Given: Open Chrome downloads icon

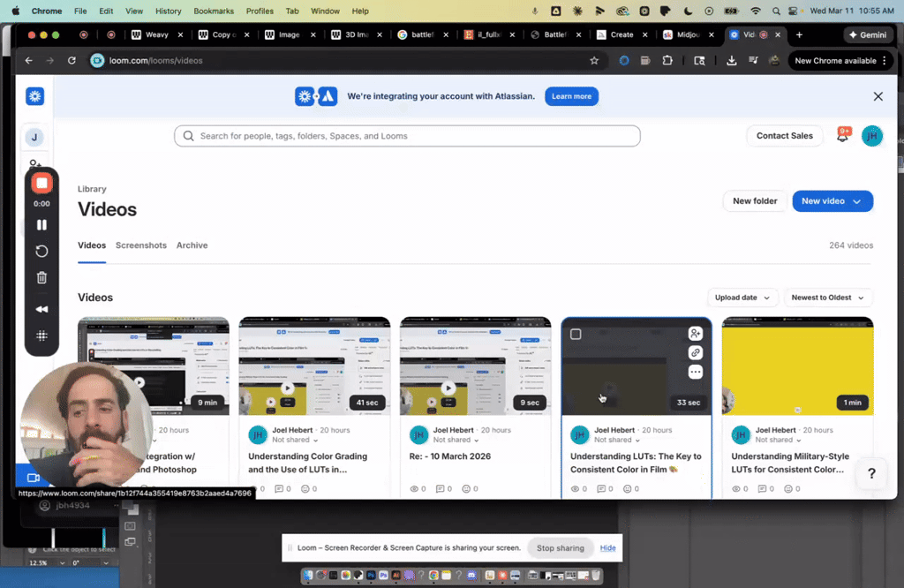Looking at the screenshot, I should (x=731, y=61).
